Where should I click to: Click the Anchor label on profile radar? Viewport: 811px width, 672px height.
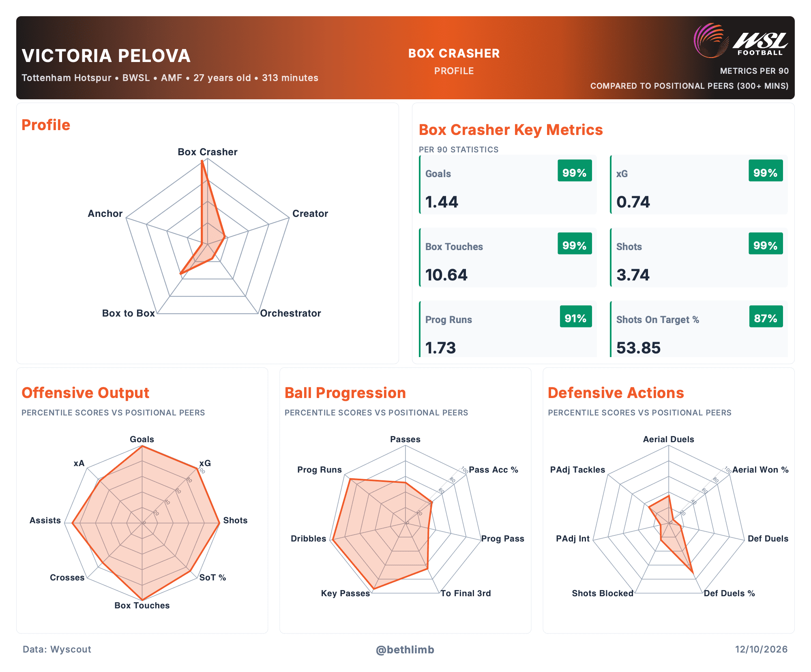click(105, 214)
